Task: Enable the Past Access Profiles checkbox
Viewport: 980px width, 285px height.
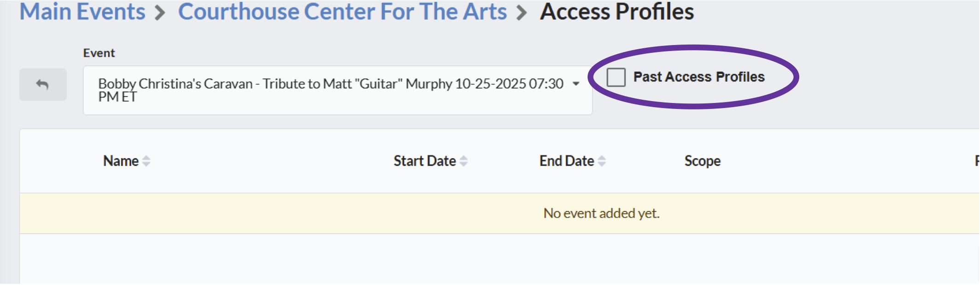Action: tap(616, 77)
